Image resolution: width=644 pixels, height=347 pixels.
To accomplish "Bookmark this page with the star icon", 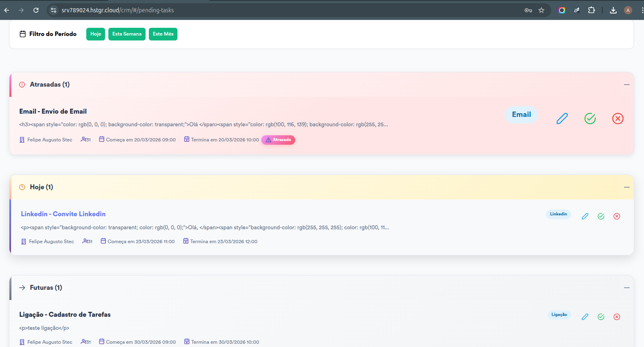I will pyautogui.click(x=541, y=10).
